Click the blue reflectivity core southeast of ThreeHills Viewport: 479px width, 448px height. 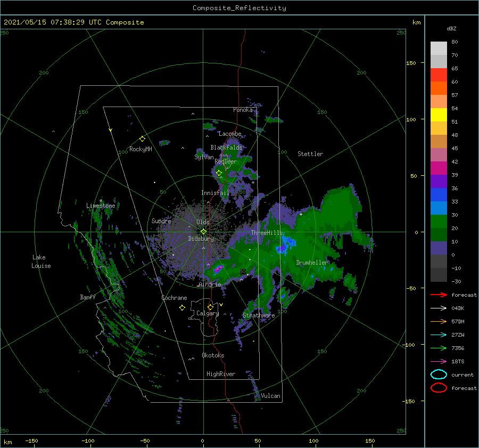[285, 245]
